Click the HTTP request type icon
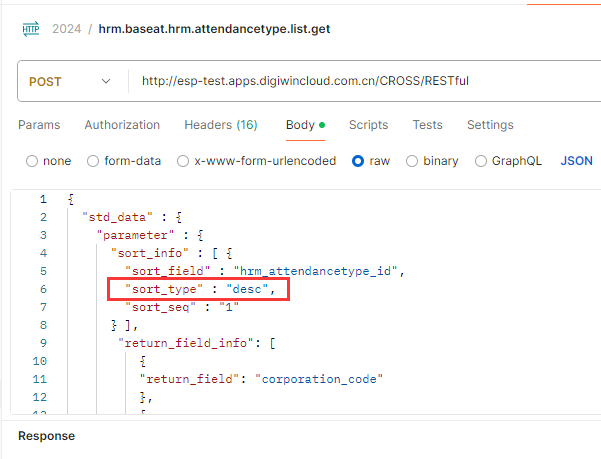 [x=31, y=29]
